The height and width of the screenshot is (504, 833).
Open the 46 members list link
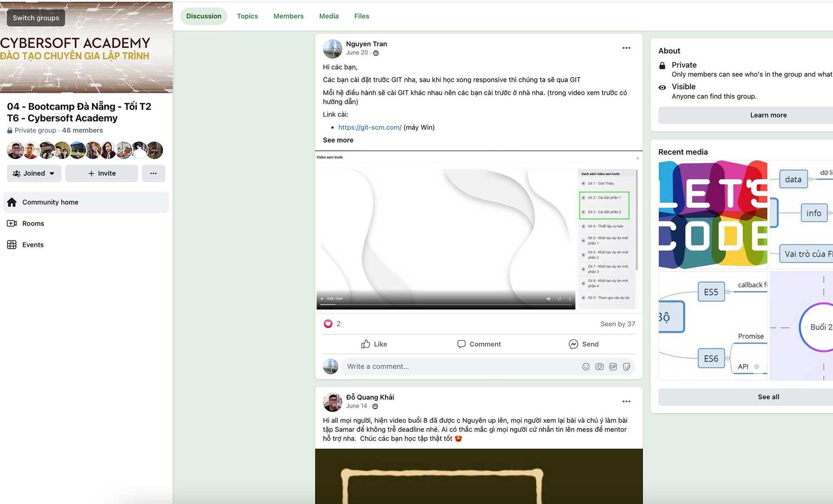pos(82,130)
